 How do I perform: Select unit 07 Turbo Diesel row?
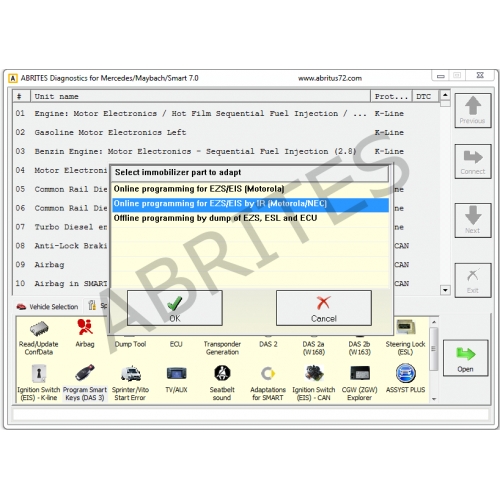61,227
